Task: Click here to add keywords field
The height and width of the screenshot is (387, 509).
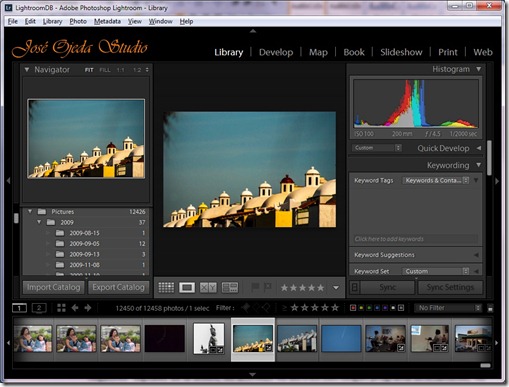Action: pyautogui.click(x=415, y=239)
